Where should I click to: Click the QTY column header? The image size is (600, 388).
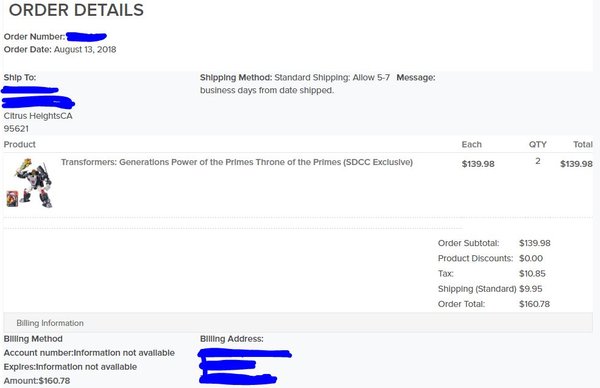[538, 144]
